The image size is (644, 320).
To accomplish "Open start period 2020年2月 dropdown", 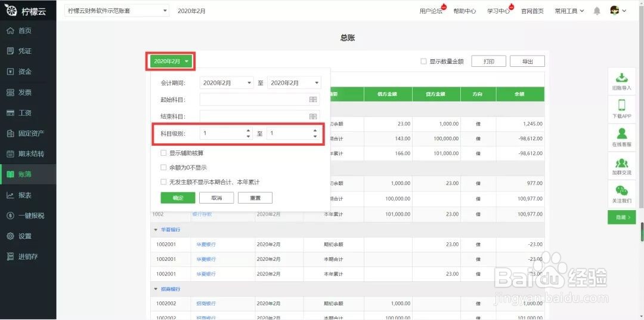I will (227, 82).
